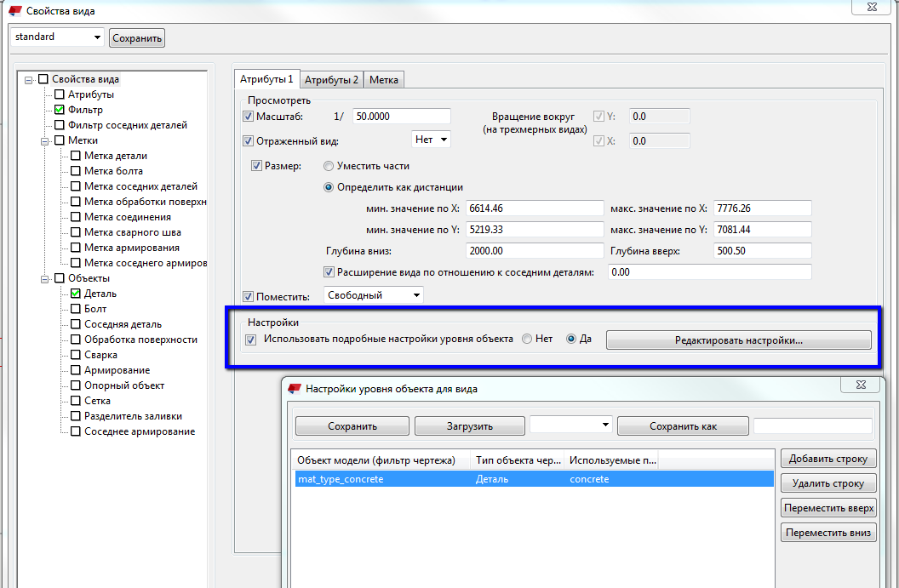Click the icon in the Настройки уровня объекта title bar

point(295,389)
